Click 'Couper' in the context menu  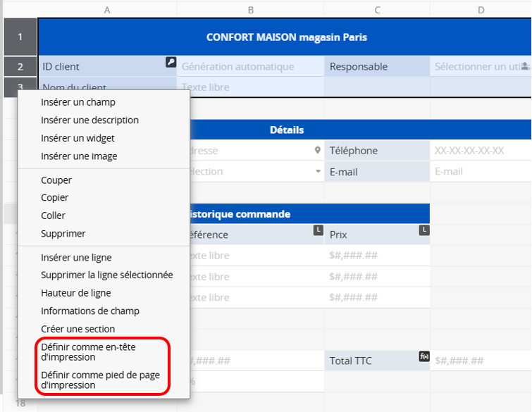click(56, 180)
